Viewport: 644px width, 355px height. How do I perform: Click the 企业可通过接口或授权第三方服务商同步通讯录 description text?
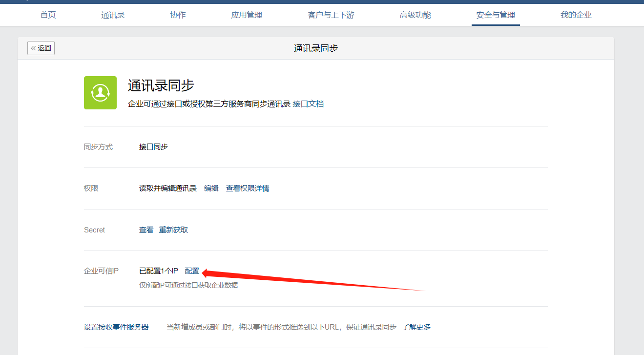pos(209,104)
